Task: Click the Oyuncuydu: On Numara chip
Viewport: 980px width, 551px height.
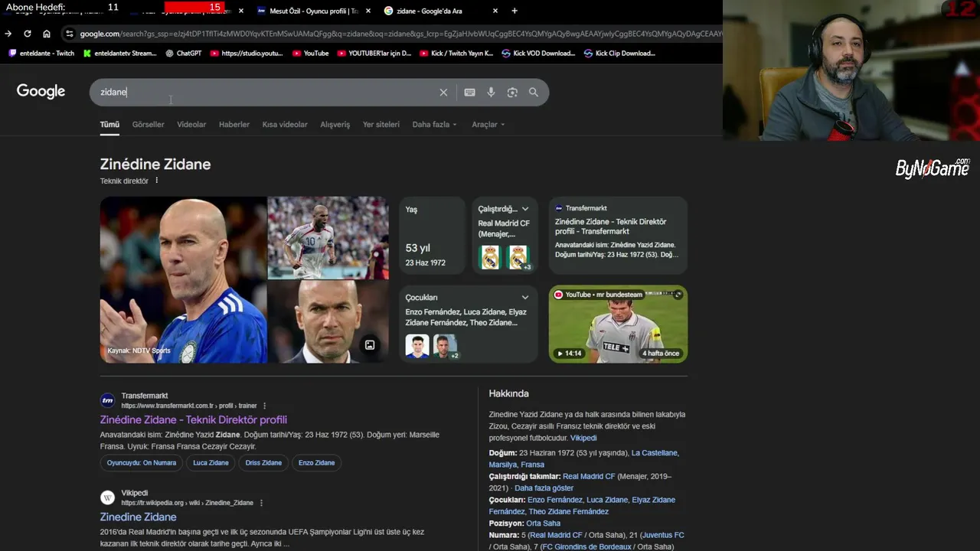Action: [x=142, y=463]
